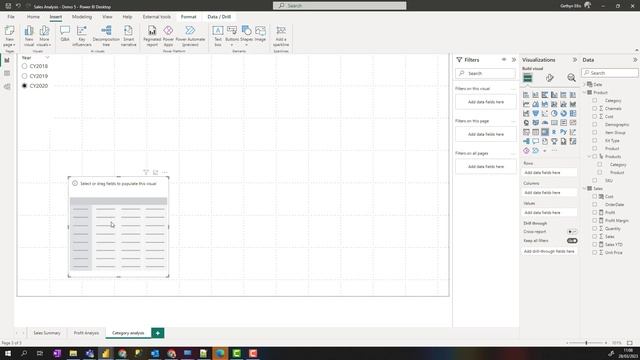
Task: Click the title bar Search box
Action: [x=340, y=6]
